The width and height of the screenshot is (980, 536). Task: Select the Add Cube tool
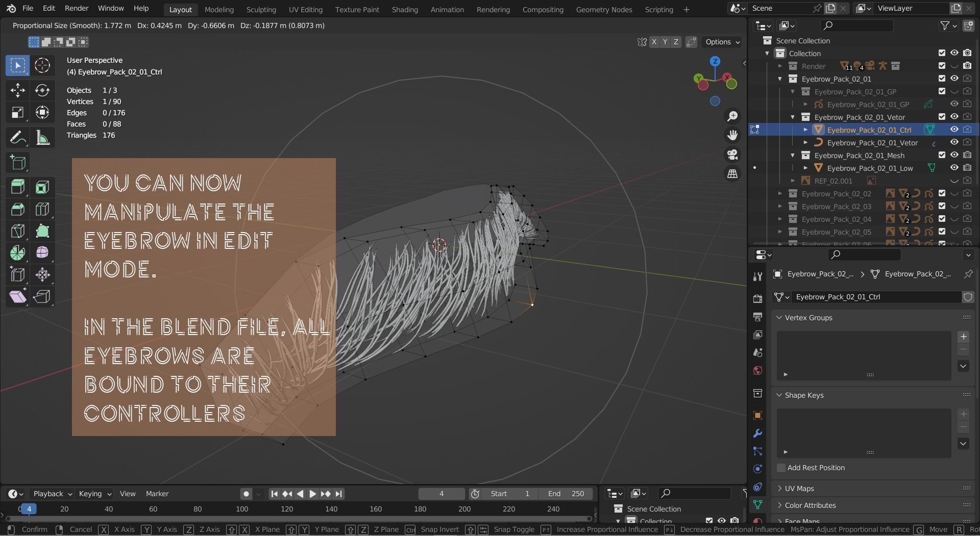click(17, 163)
